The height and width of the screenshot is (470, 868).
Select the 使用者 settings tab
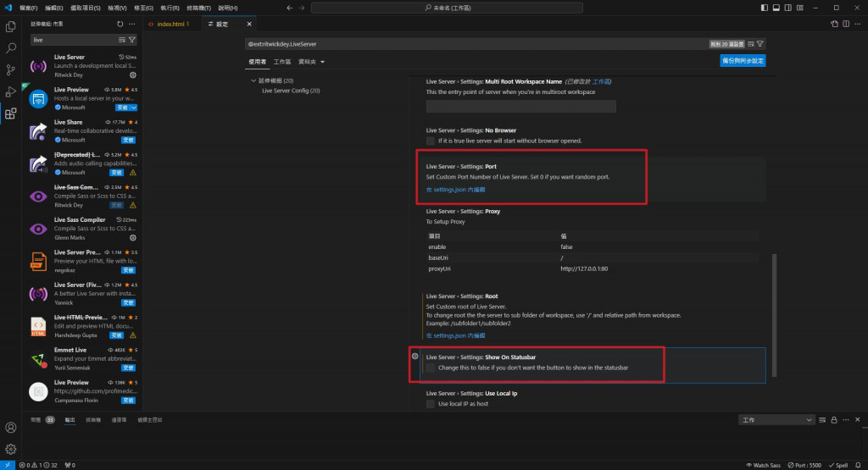[x=258, y=62]
